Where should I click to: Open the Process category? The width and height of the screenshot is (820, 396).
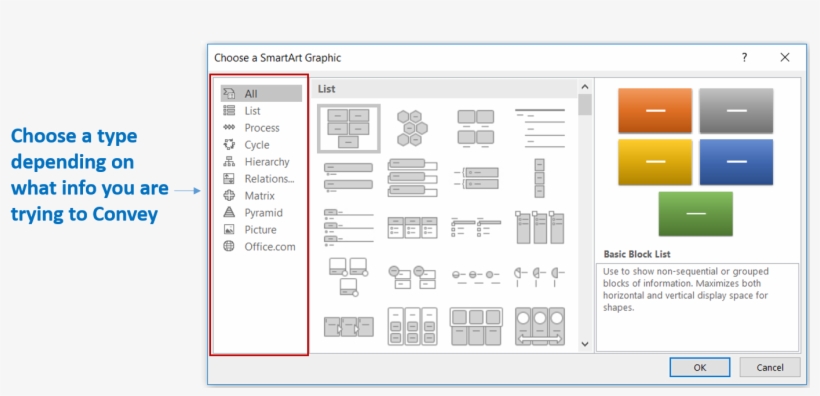coord(261,128)
